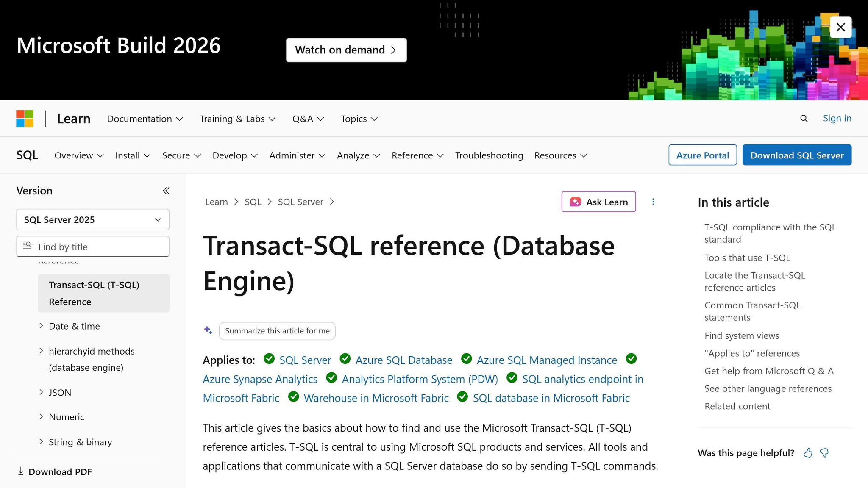This screenshot has height=488, width=868.
Task: Expand the String & binary tree node
Action: pos(41,442)
